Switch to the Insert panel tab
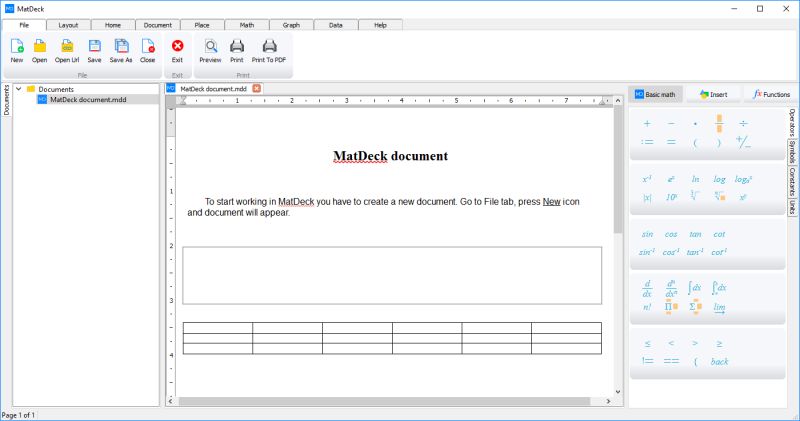Screen dimensions: 800x421 pyautogui.click(x=714, y=94)
